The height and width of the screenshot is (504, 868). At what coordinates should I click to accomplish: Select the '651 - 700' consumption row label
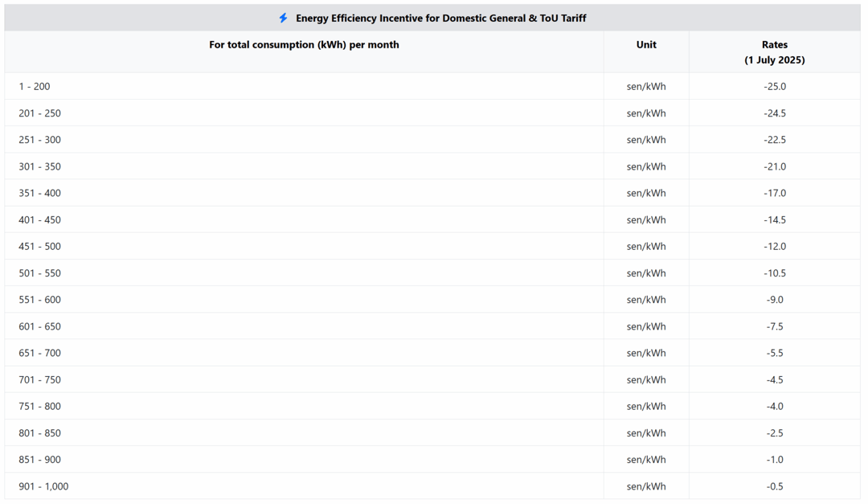click(40, 353)
